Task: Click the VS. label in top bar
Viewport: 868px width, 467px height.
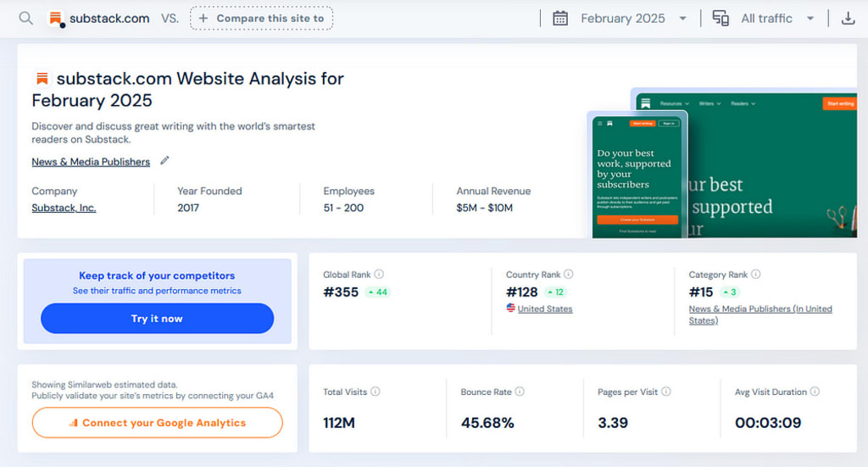Action: (x=170, y=19)
